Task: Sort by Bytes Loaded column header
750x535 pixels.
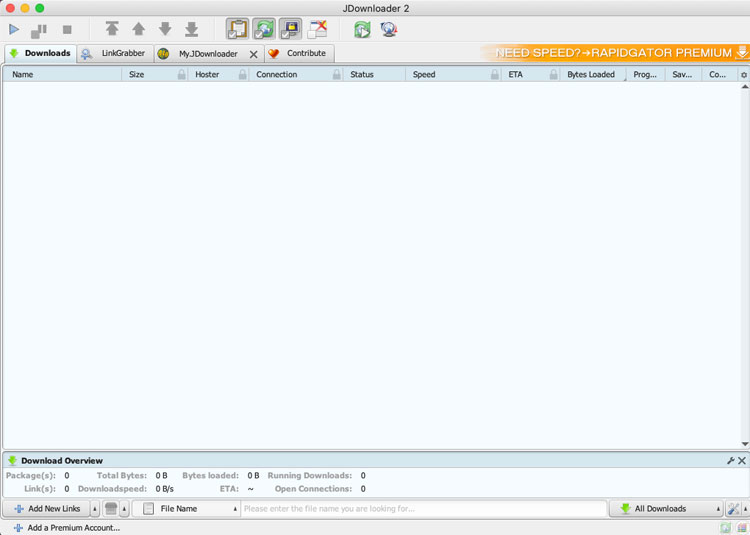Action: pyautogui.click(x=591, y=75)
